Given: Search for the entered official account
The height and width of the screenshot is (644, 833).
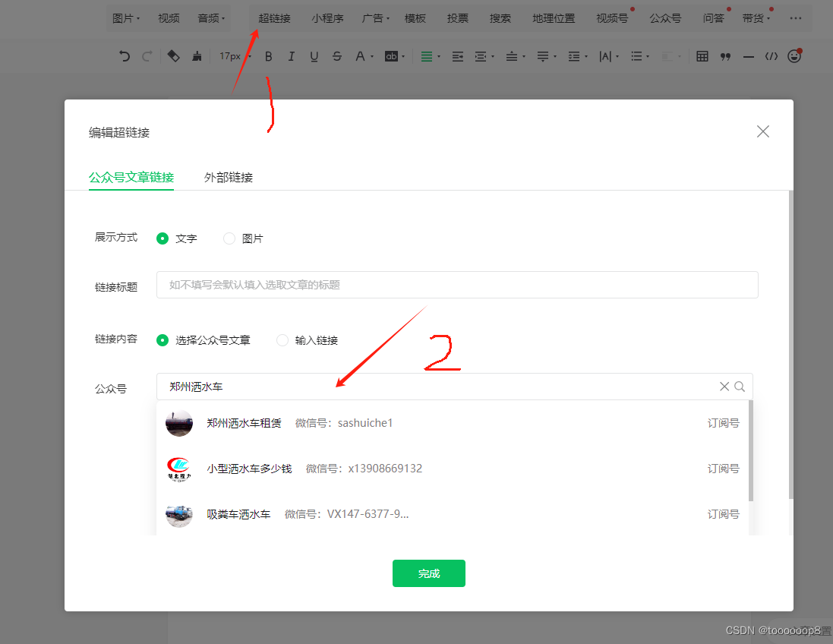Looking at the screenshot, I should pyautogui.click(x=740, y=387).
